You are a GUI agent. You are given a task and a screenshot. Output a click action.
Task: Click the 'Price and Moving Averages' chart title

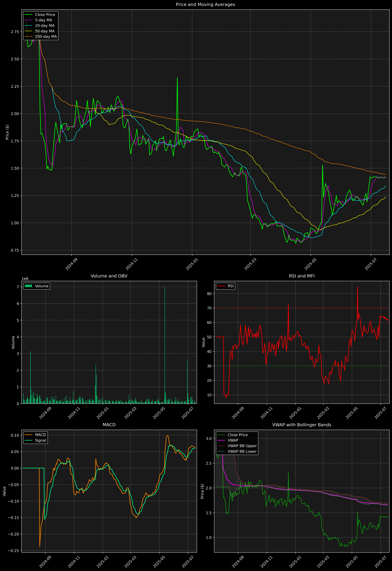click(x=205, y=4)
